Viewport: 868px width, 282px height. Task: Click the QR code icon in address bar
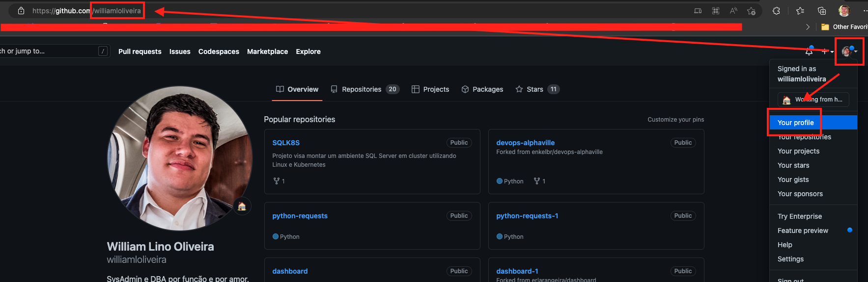pyautogui.click(x=716, y=11)
